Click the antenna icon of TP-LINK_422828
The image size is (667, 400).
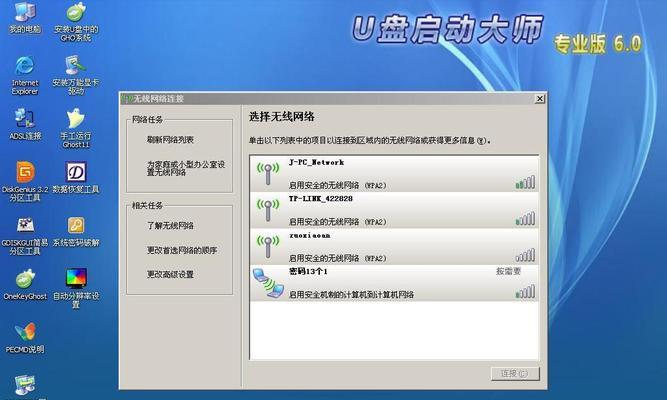[x=268, y=209]
